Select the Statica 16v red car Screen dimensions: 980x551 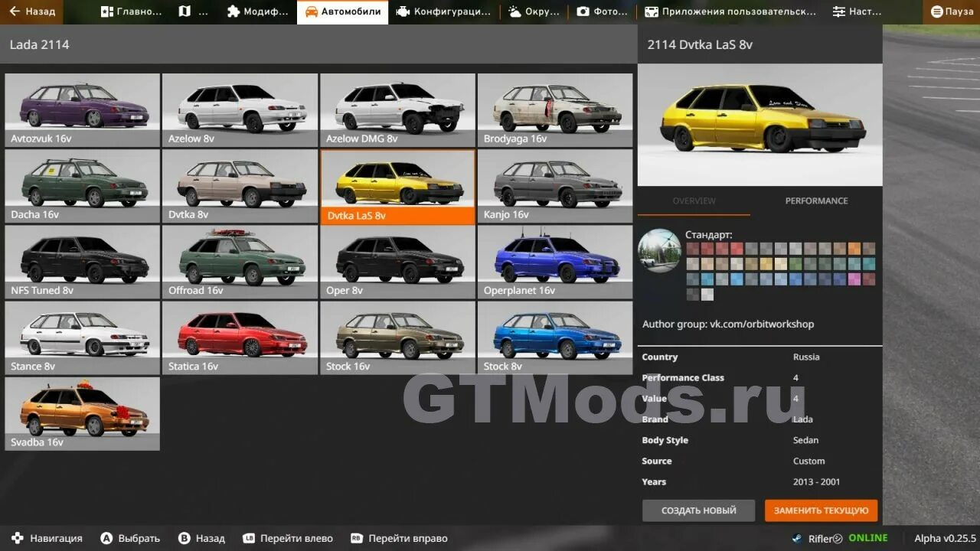coord(240,337)
